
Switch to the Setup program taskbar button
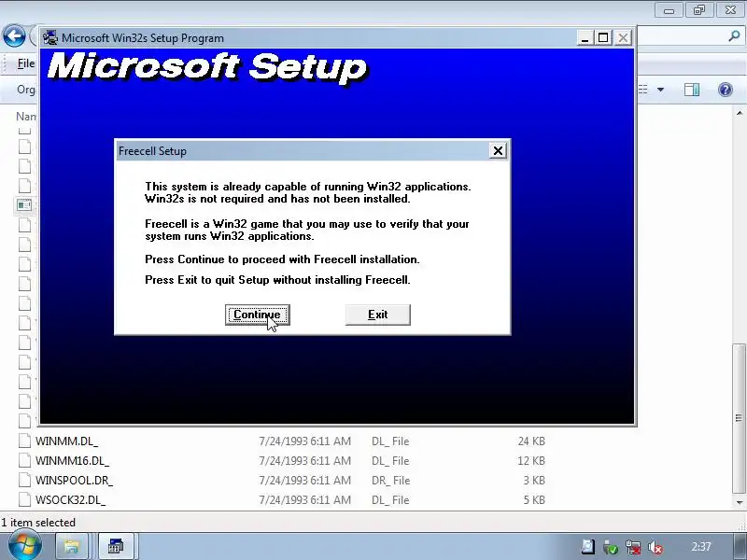pyautogui.click(x=115, y=546)
